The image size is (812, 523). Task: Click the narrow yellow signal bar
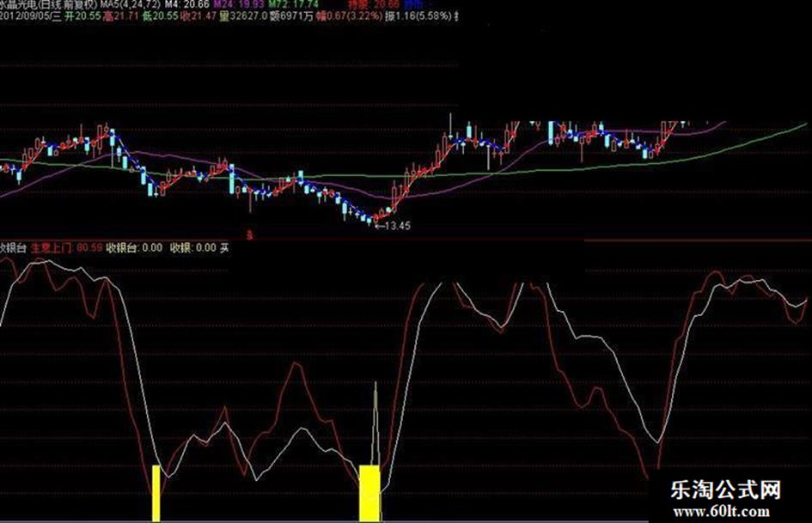coord(156,493)
